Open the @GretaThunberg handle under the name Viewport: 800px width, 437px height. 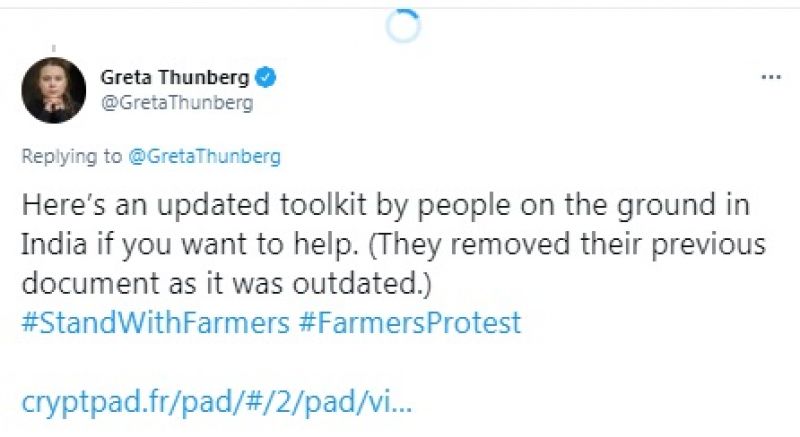click(x=177, y=102)
